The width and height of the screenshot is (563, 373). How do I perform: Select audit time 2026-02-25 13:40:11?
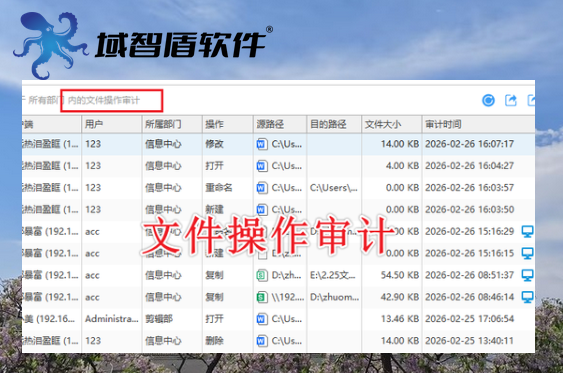coord(470,341)
